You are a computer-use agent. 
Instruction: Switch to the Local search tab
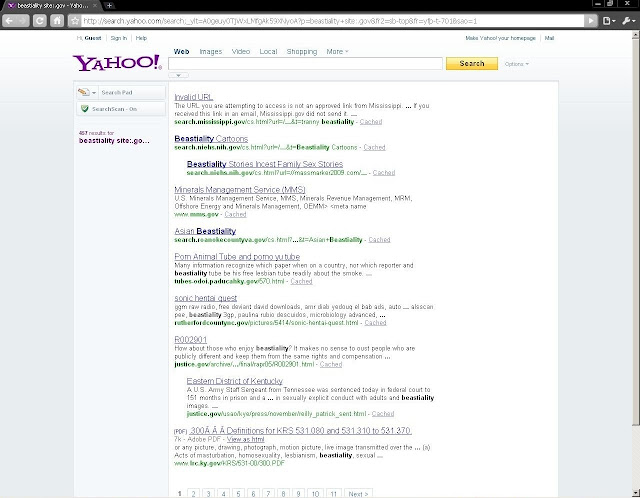click(268, 51)
